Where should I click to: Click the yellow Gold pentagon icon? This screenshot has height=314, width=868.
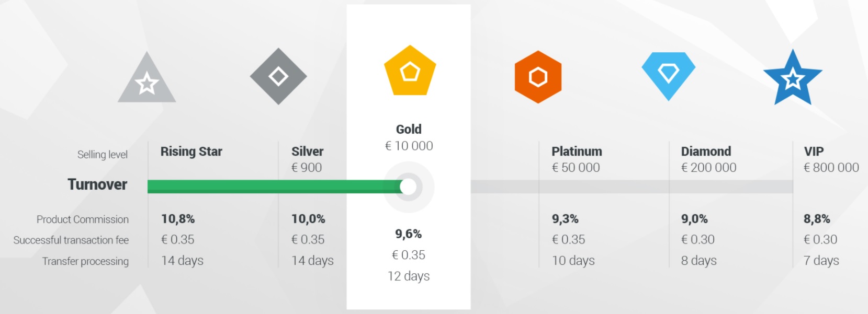point(410,71)
